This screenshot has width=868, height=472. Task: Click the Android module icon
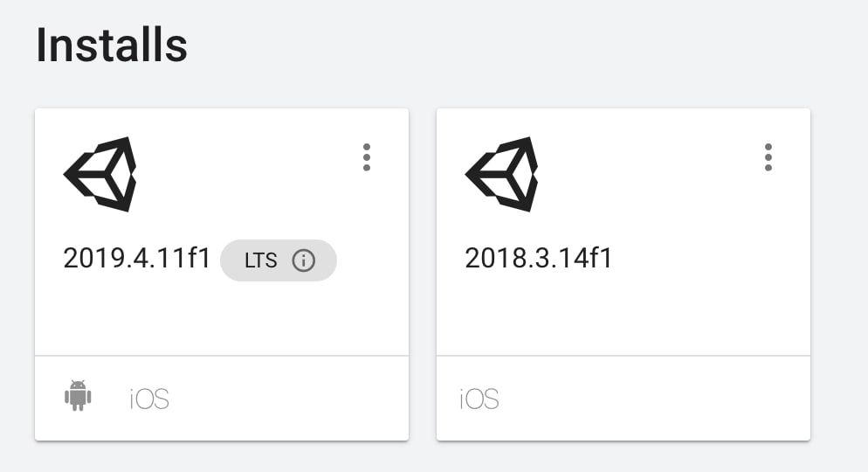coord(78,396)
